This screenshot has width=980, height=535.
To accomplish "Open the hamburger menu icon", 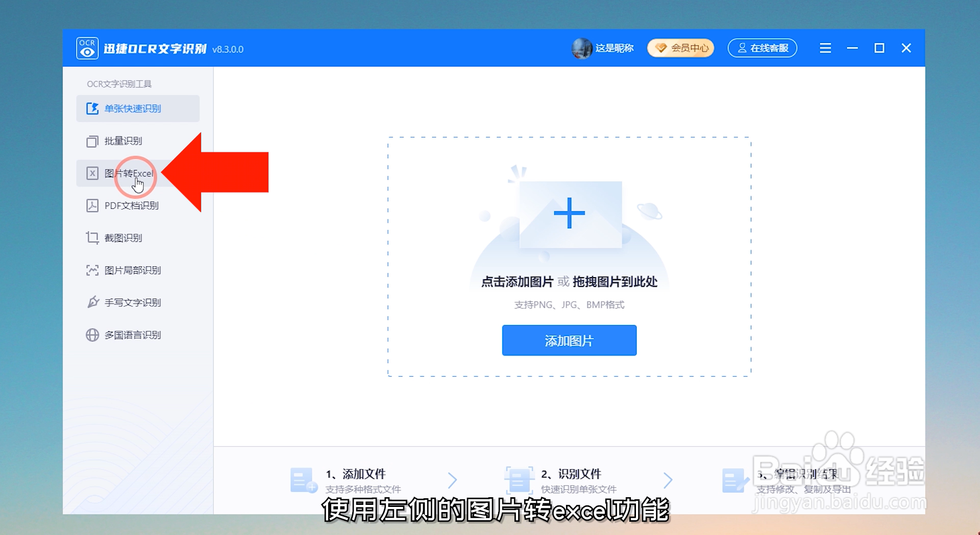I will coord(825,48).
